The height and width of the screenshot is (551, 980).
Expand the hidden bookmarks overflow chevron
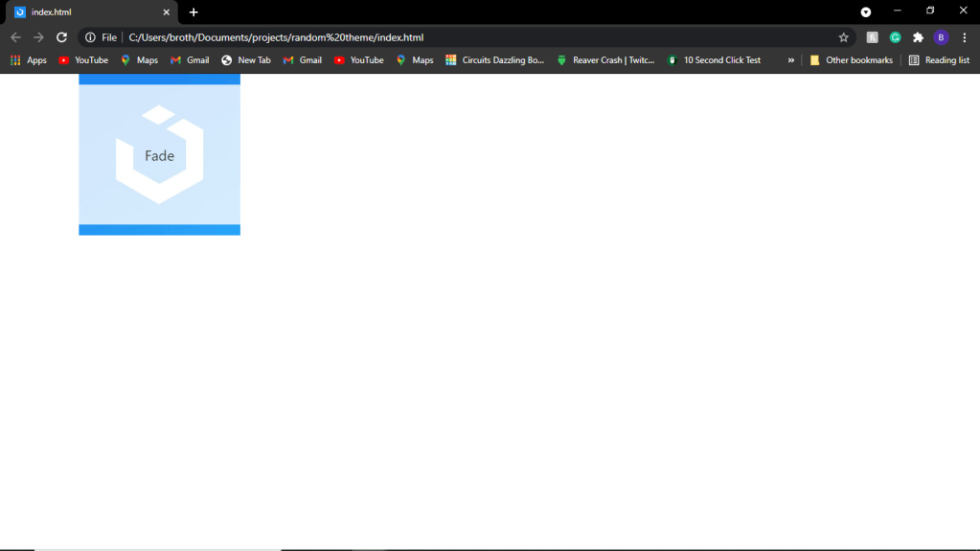point(790,60)
